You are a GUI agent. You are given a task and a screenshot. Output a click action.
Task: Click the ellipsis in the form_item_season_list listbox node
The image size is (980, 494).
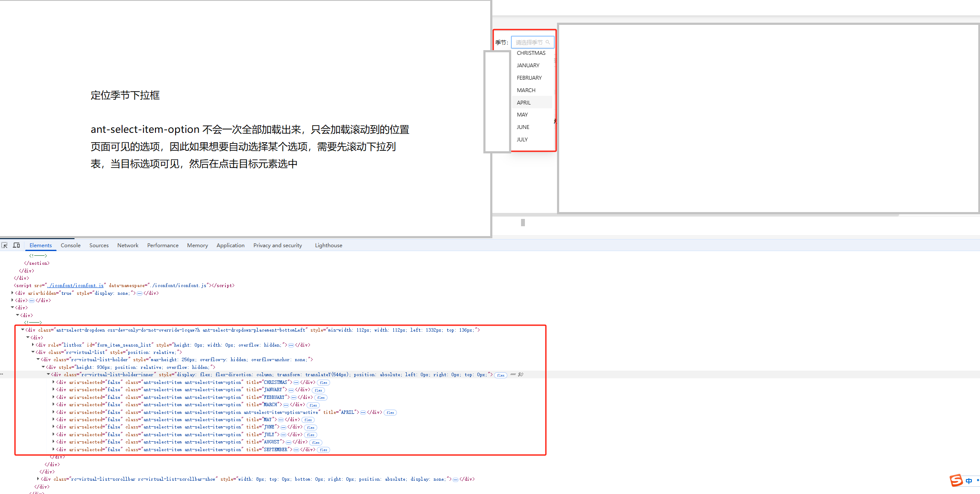point(291,345)
